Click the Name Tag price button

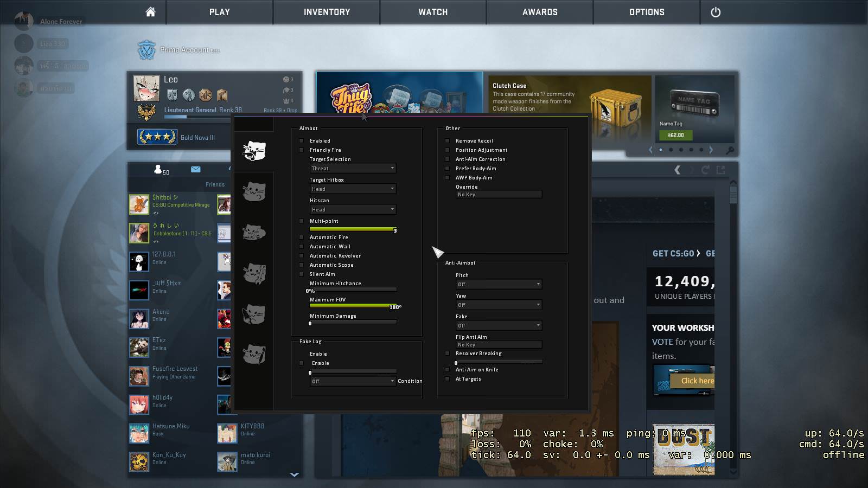pos(675,135)
